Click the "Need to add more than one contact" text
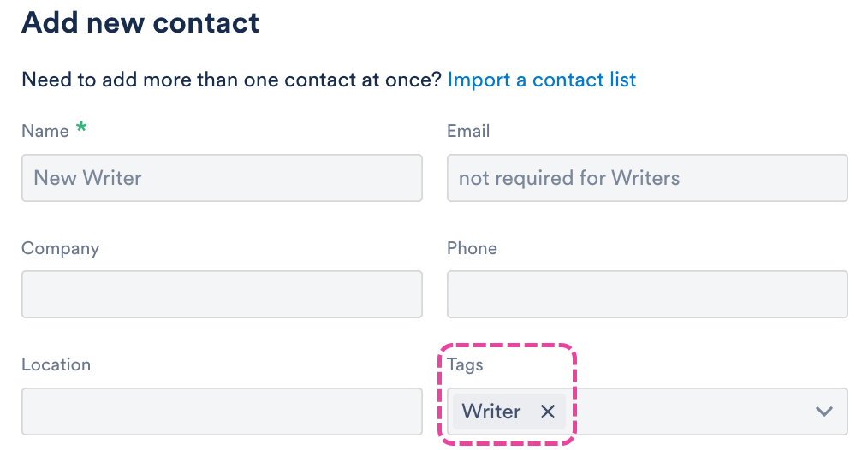The height and width of the screenshot is (450, 868). [231, 80]
